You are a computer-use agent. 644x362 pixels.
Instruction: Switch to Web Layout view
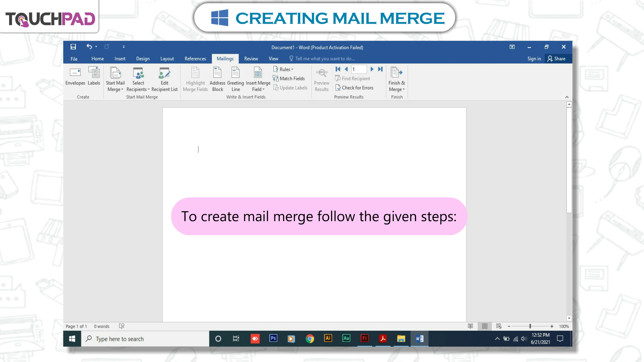click(x=499, y=326)
